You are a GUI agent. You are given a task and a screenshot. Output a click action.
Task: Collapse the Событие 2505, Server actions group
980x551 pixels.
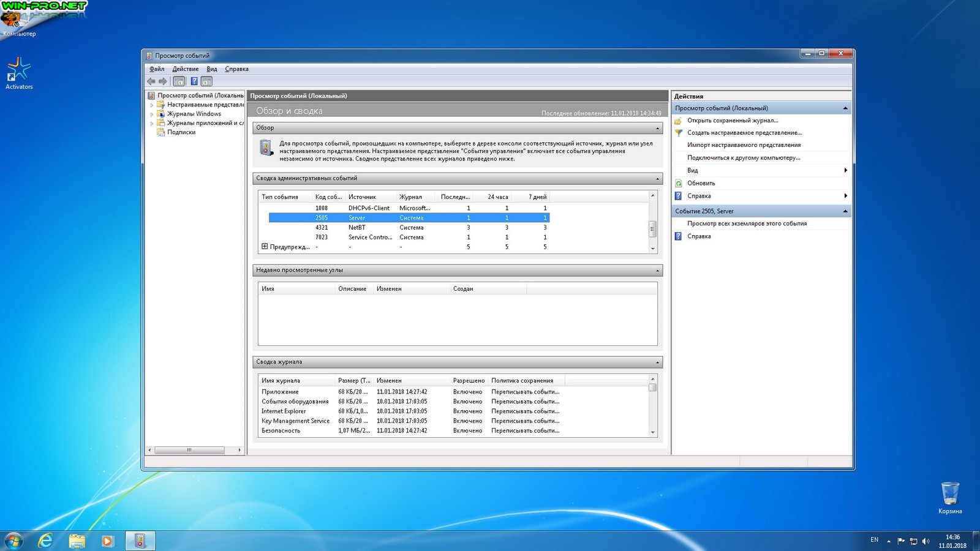845,211
